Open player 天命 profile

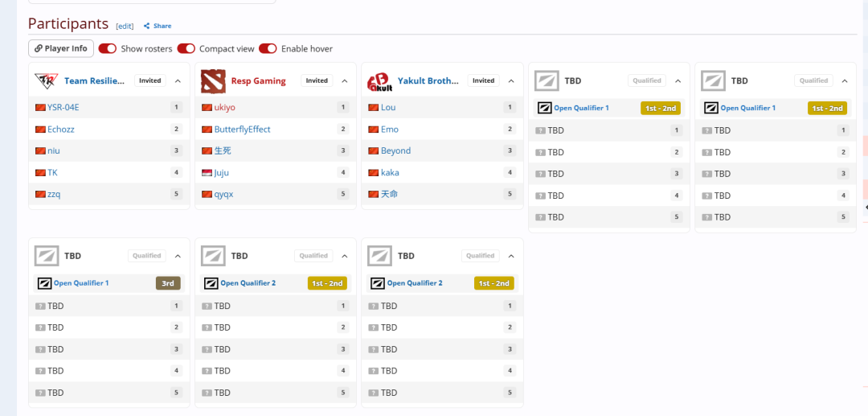click(389, 195)
